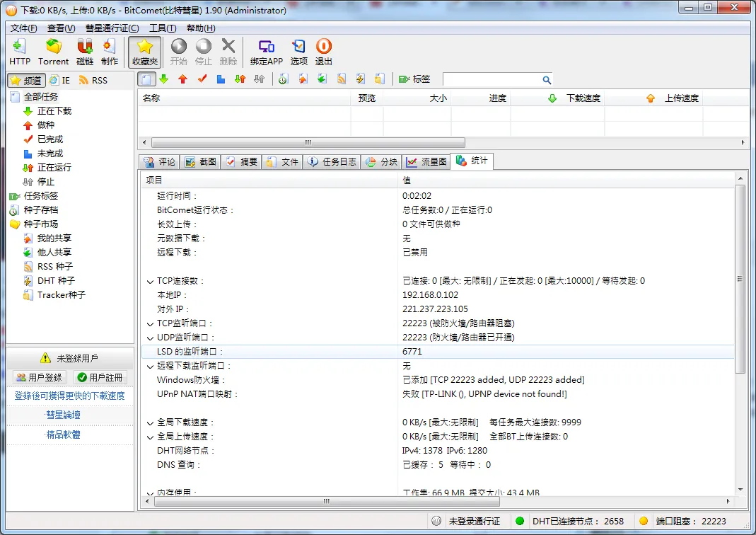This screenshot has width=756, height=535.
Task: Open the 彗星論壇 forum link
Action: [x=63, y=415]
